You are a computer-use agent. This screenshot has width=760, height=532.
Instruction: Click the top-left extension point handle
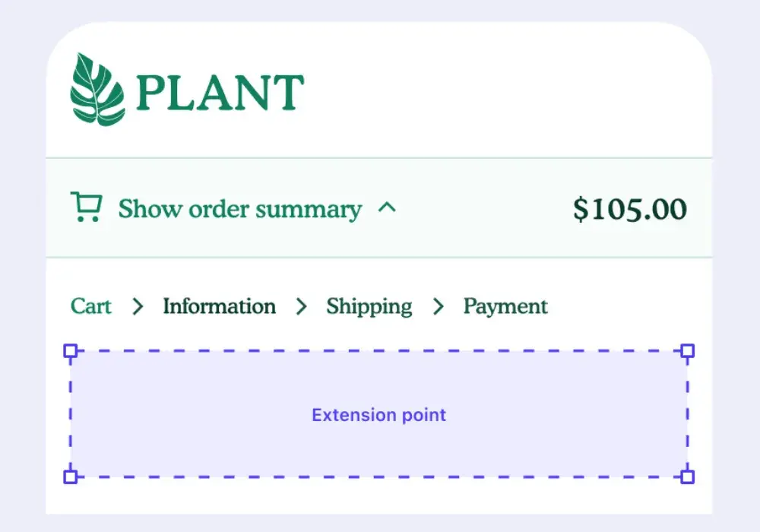click(x=70, y=351)
